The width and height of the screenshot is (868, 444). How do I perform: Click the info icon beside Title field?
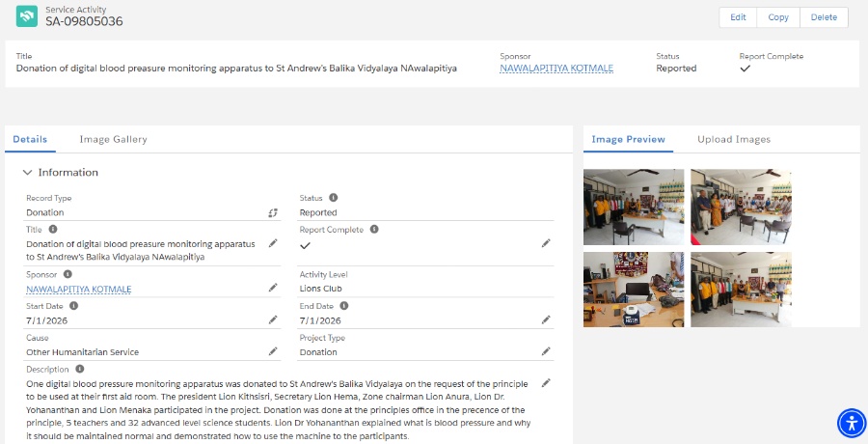[53, 229]
